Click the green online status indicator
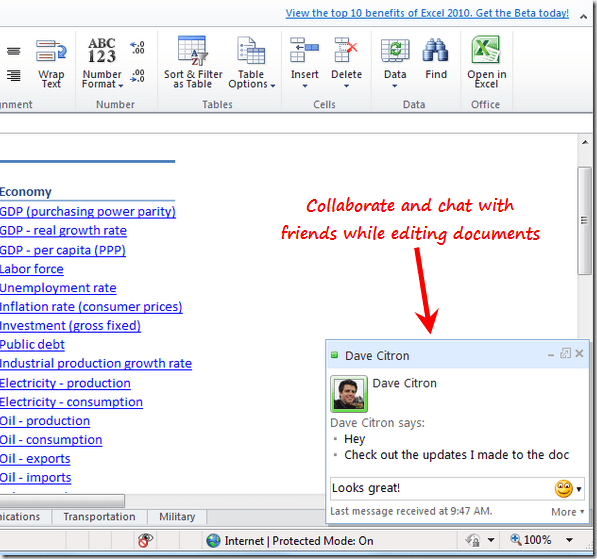Viewport: 597px width, 559px height. coord(334,355)
